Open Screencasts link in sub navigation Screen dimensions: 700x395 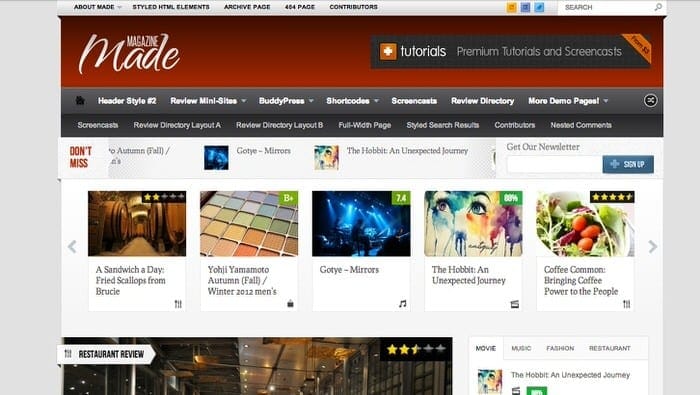[x=98, y=125]
